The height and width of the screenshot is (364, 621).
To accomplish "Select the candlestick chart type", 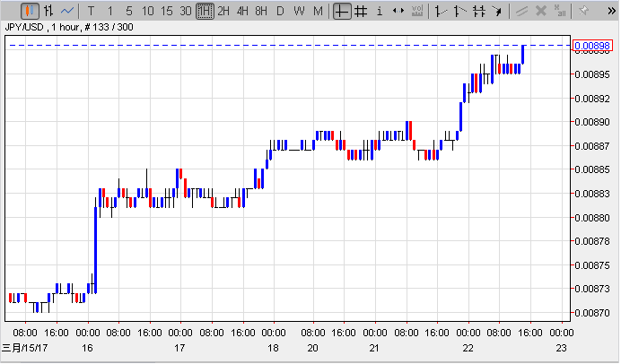I will 30,11.
